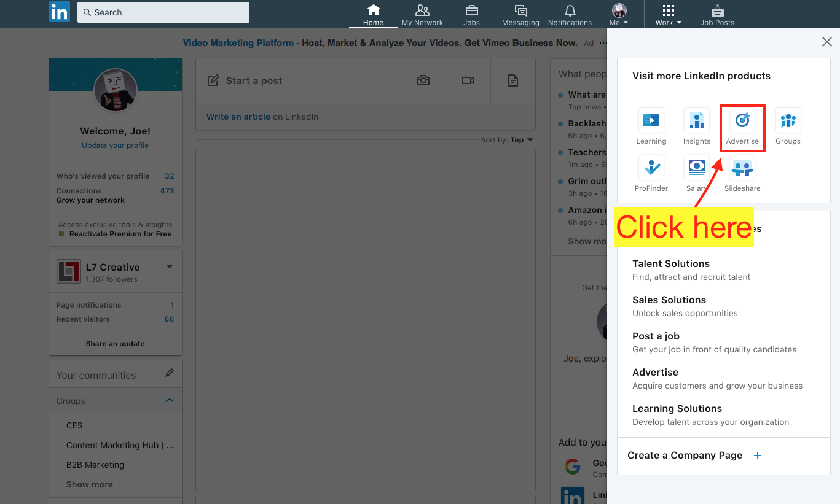840x504 pixels.
Task: Open the CES group
Action: 74,425
